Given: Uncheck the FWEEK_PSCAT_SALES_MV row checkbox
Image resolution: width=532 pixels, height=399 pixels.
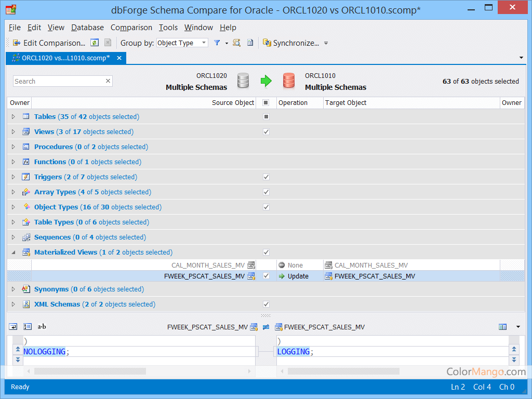Looking at the screenshot, I should point(266,276).
